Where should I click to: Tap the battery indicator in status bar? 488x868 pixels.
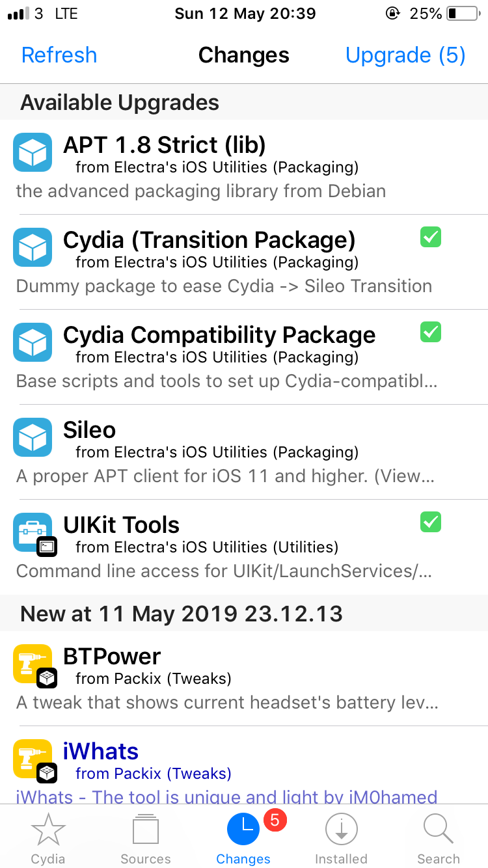tap(463, 14)
